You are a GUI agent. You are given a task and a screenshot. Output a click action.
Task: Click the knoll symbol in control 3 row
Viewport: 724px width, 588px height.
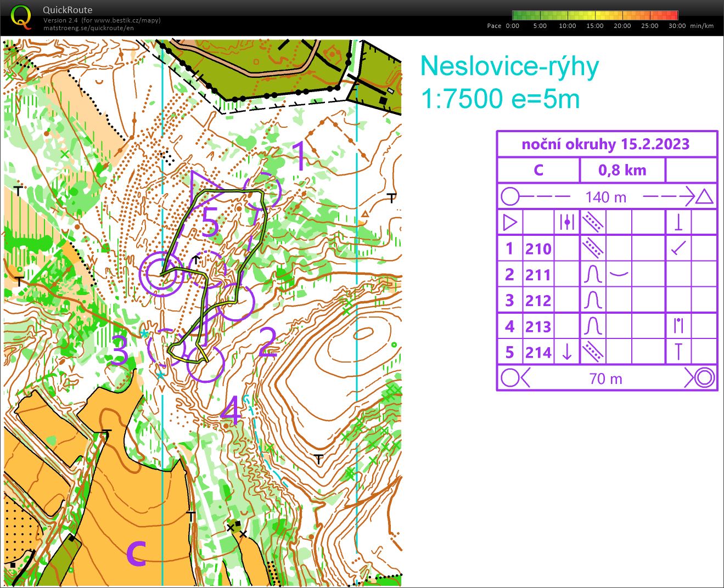[x=593, y=300]
